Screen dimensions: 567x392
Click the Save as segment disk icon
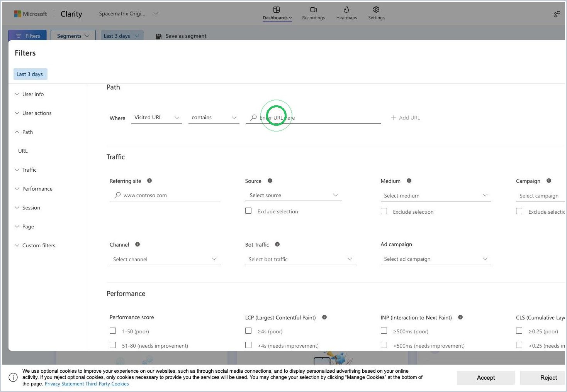(x=159, y=36)
